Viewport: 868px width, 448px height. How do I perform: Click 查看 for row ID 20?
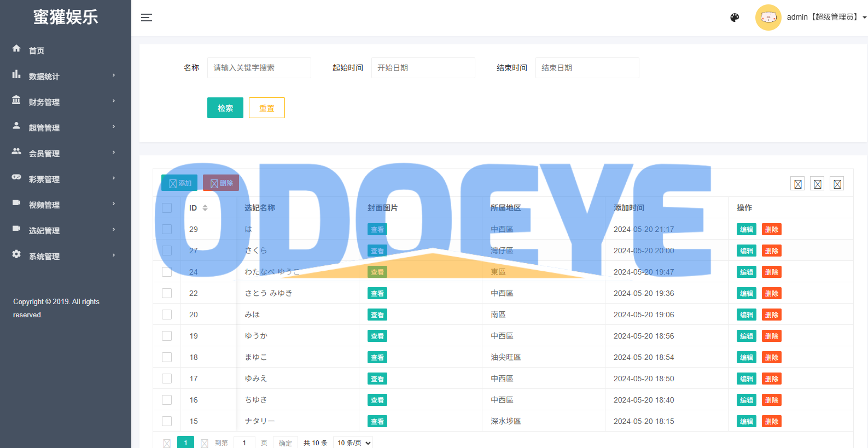click(377, 315)
